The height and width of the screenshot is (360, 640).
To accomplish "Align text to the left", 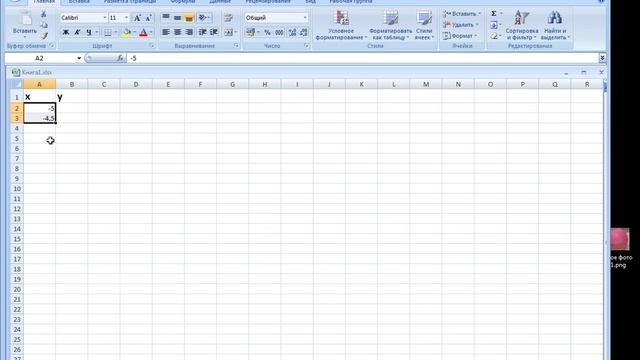I will pos(166,32).
